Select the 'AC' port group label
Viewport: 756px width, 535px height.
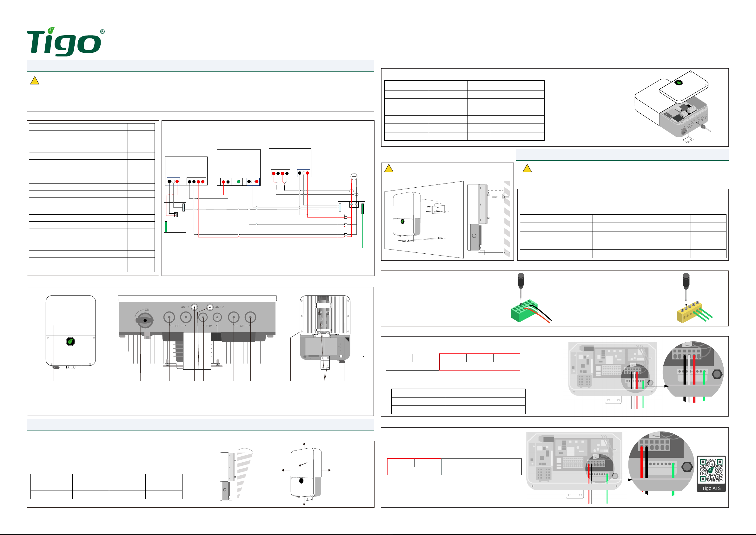click(x=242, y=326)
